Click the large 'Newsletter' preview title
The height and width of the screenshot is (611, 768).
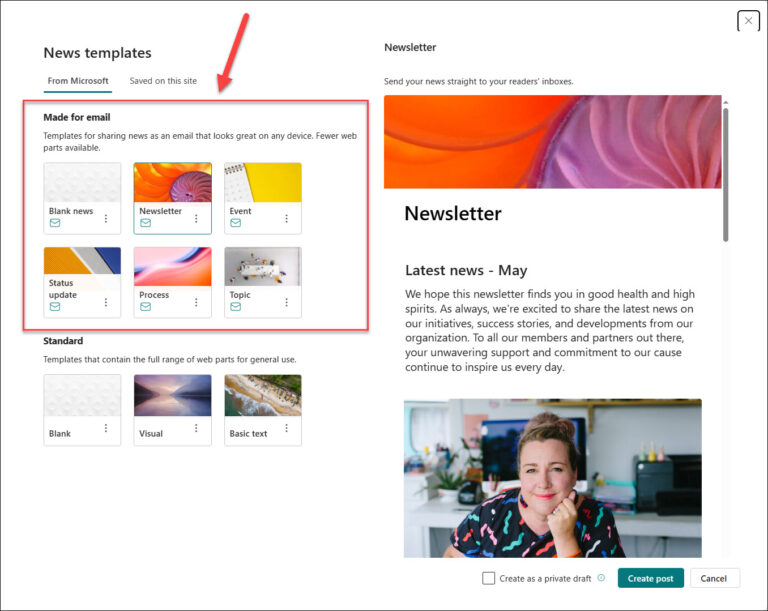(x=453, y=214)
